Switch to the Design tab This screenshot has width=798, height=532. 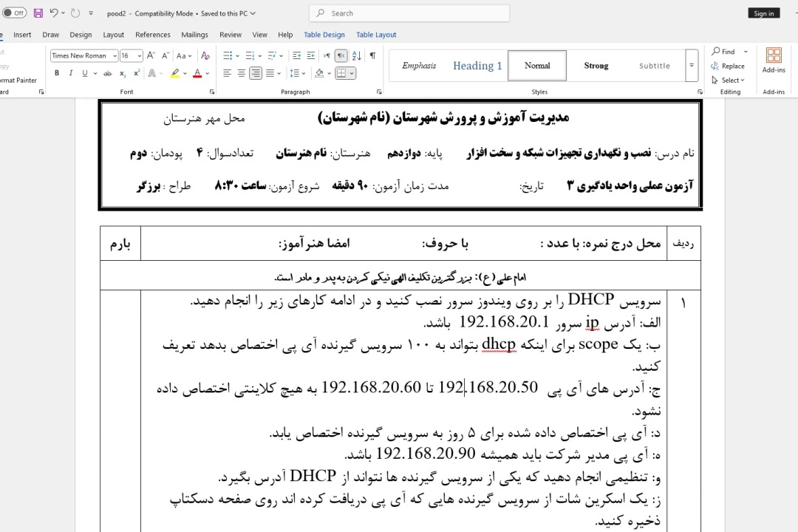(x=81, y=35)
